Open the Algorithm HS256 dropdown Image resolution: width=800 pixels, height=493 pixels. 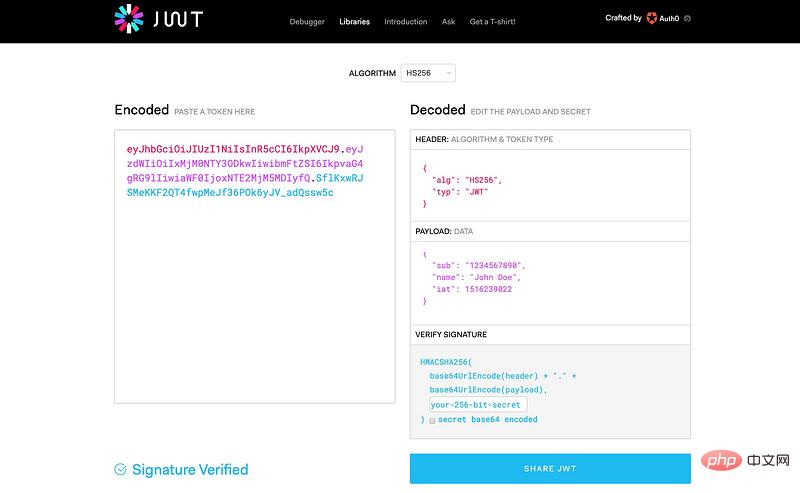tap(428, 73)
